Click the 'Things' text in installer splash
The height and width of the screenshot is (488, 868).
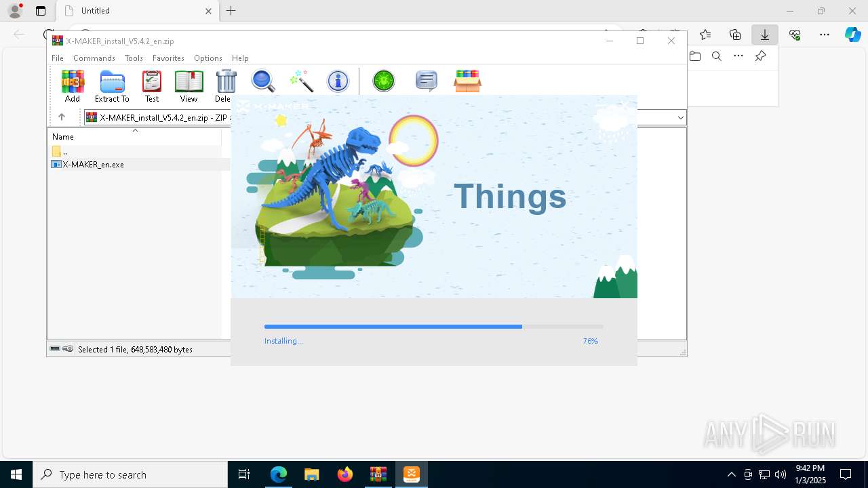510,197
